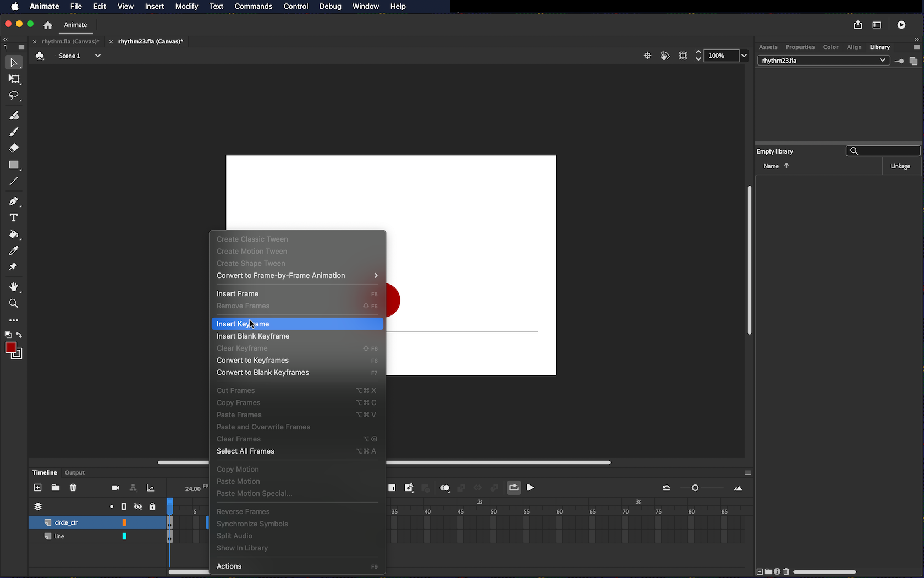924x578 pixels.
Task: Toggle hide all layers eye icon
Action: pos(138,506)
